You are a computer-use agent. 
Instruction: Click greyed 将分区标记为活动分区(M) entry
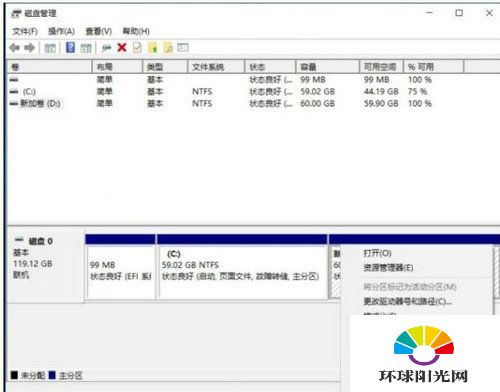click(x=410, y=287)
